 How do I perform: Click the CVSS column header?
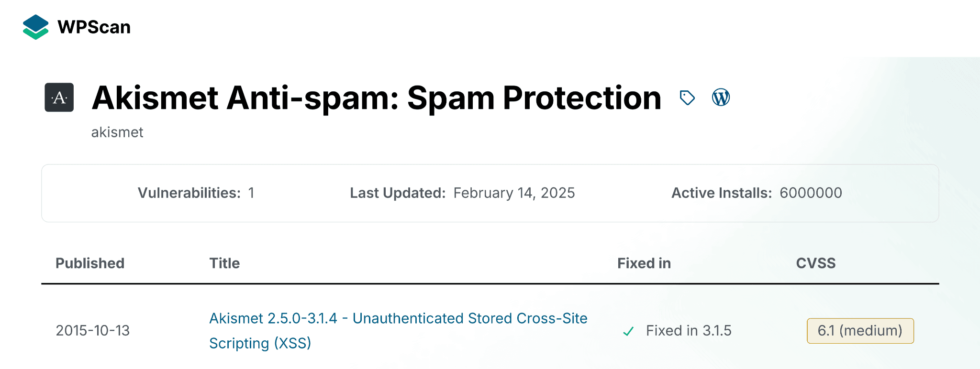pos(815,263)
